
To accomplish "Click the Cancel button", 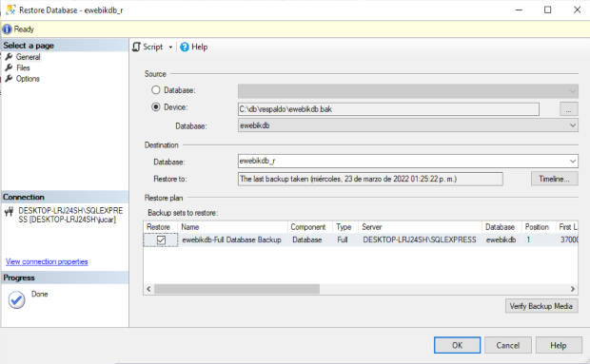I will 508,345.
